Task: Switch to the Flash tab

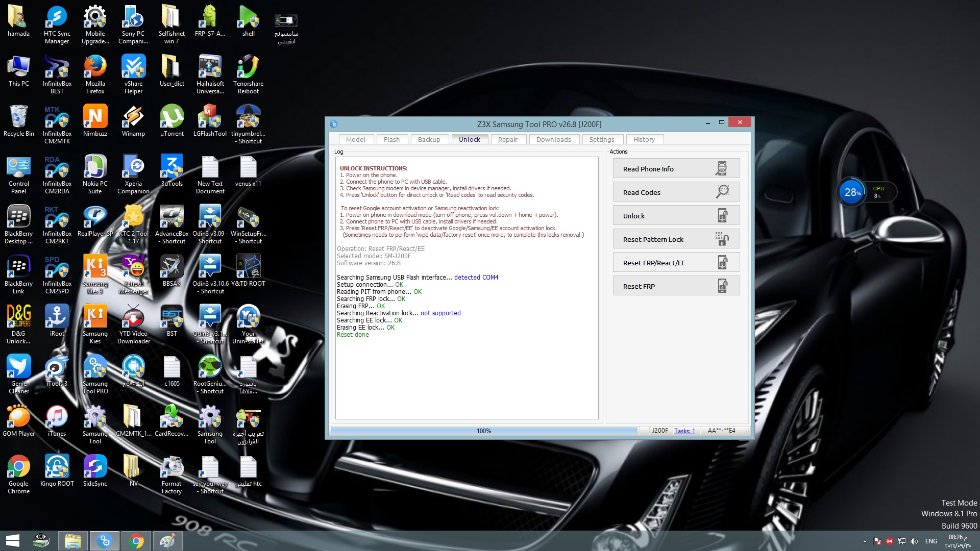Action: (392, 139)
